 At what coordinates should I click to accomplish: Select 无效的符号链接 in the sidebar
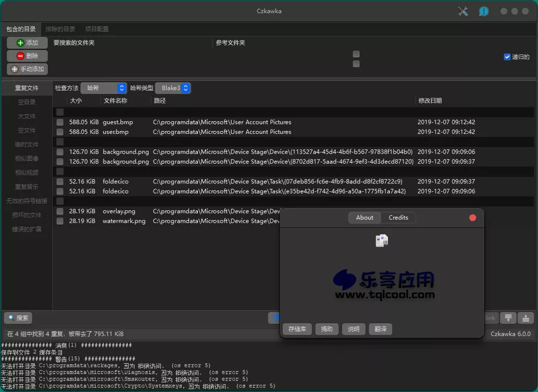point(27,201)
